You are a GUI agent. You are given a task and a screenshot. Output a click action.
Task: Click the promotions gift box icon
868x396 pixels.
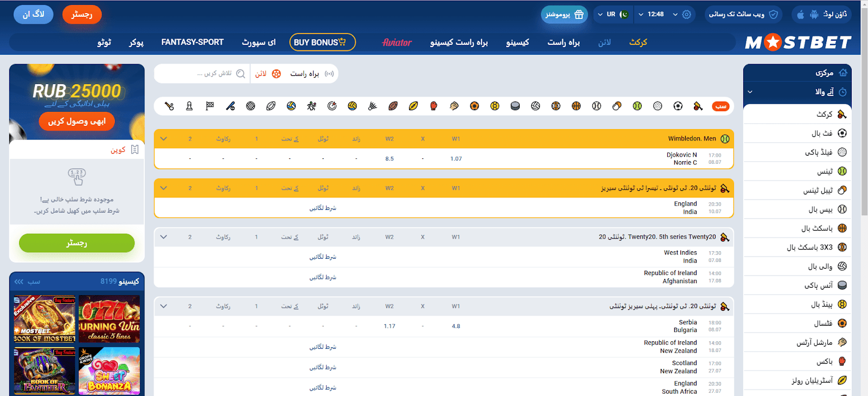point(579,15)
